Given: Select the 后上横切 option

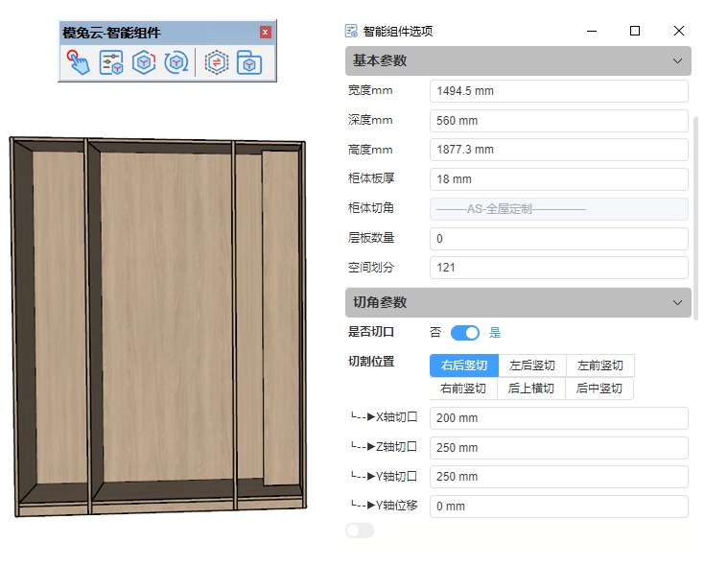Looking at the screenshot, I should 531,389.
